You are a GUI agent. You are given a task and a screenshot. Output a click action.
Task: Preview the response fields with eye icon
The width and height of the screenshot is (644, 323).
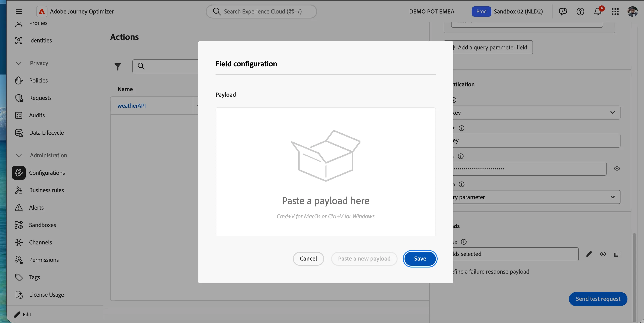pyautogui.click(x=603, y=254)
